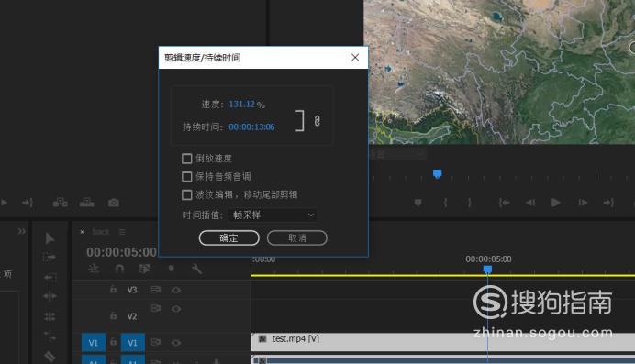Image resolution: width=635 pixels, height=364 pixels.
Task: Step forward one frame in Program monitor
Action: tap(583, 203)
